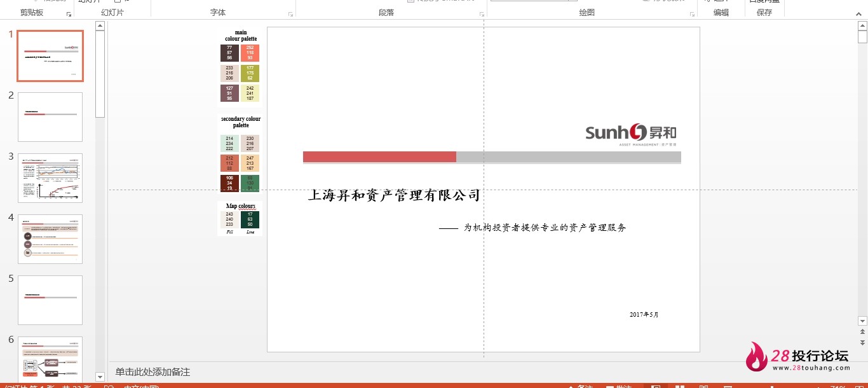Click the "Map colours" heading

point(241,206)
